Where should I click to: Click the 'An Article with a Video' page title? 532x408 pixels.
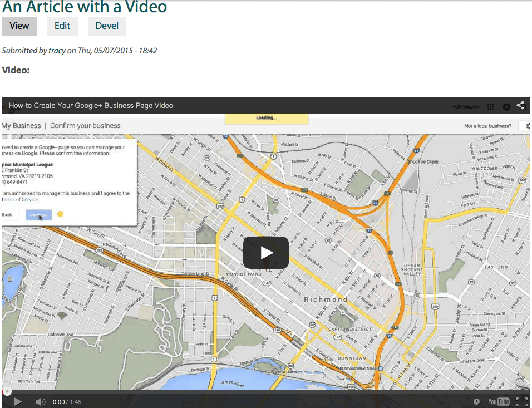tap(85, 7)
